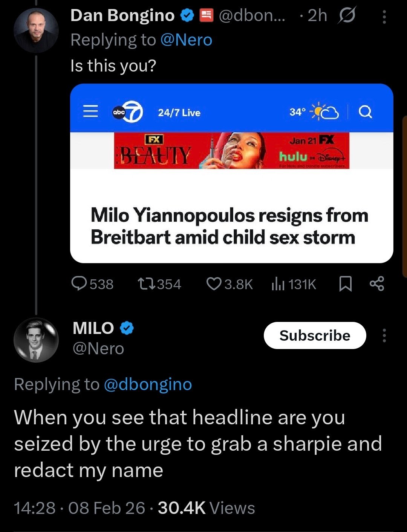The width and height of the screenshot is (407, 532).
Task: Like the tweet with 3.8K likes
Action: [x=214, y=284]
